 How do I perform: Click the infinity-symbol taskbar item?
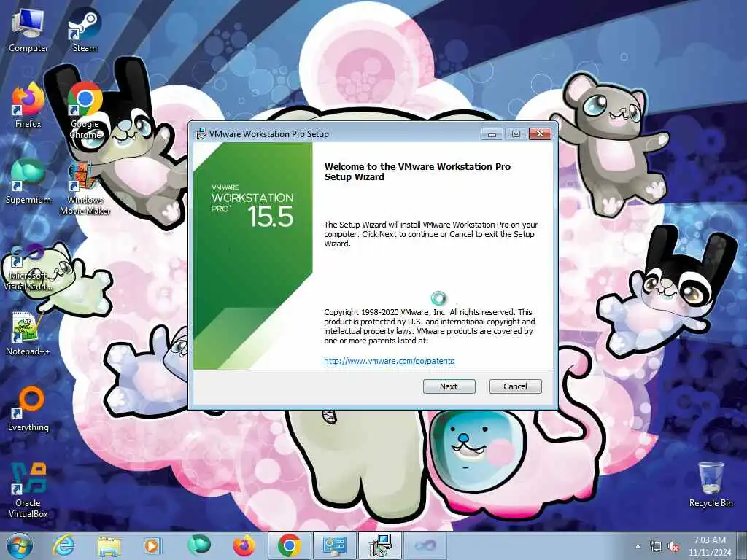[x=425, y=545]
